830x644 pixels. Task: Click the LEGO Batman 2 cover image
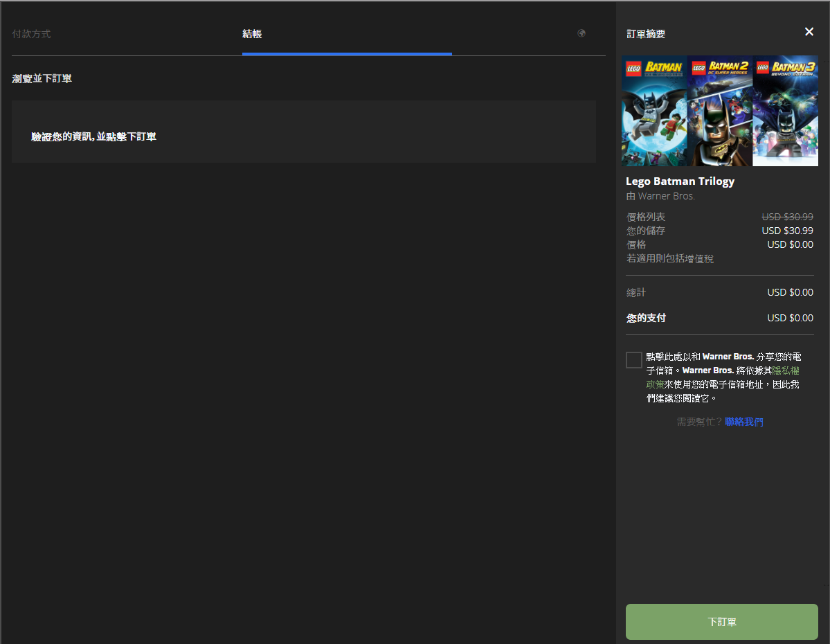[x=720, y=111]
